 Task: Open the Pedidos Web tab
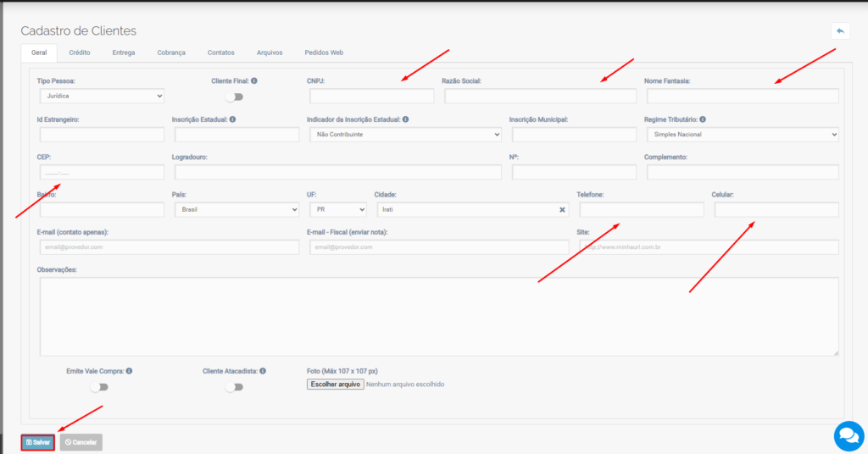pos(324,53)
